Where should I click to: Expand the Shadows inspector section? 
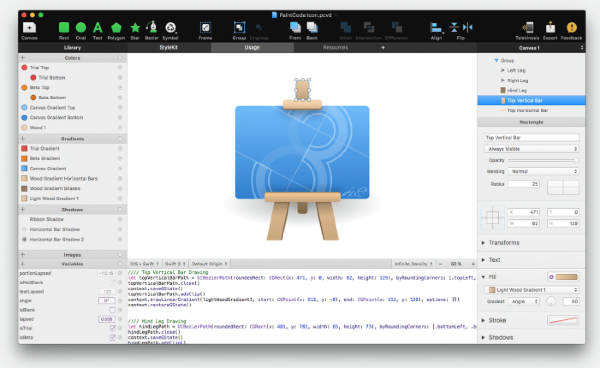[483, 337]
